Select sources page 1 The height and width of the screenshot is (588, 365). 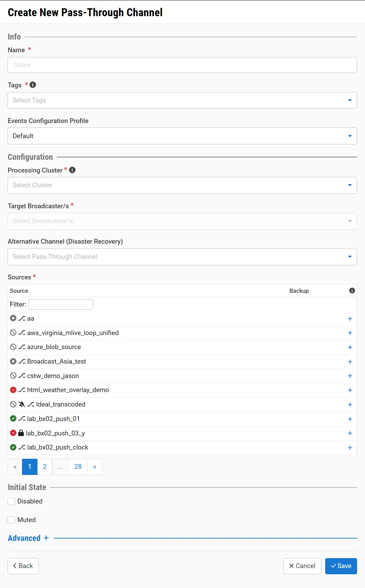click(x=30, y=467)
